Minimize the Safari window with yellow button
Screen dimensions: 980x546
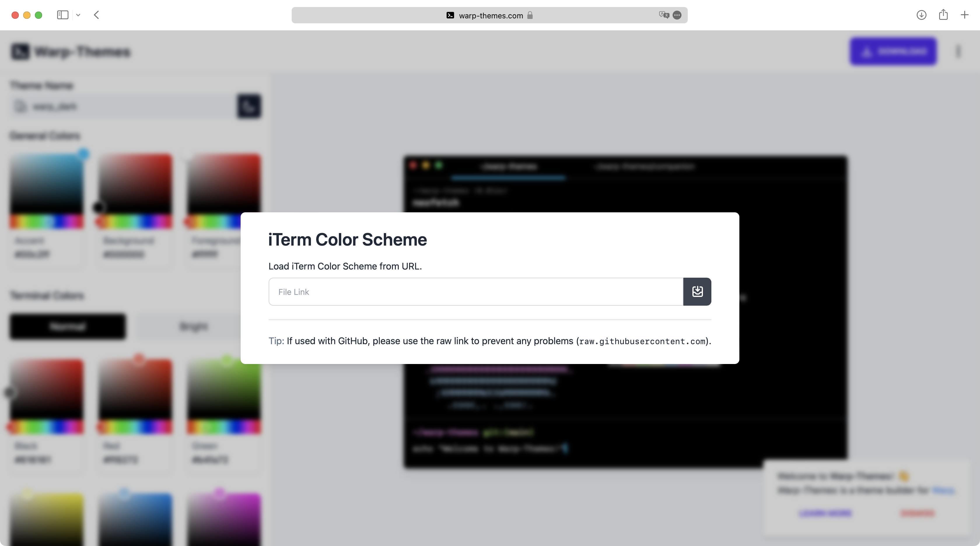(27, 15)
